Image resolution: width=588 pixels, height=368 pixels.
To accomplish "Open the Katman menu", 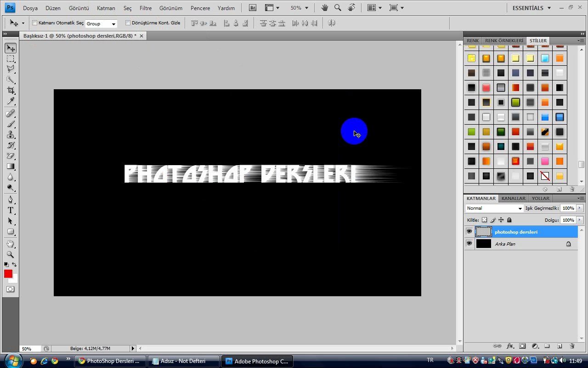I will tap(106, 8).
